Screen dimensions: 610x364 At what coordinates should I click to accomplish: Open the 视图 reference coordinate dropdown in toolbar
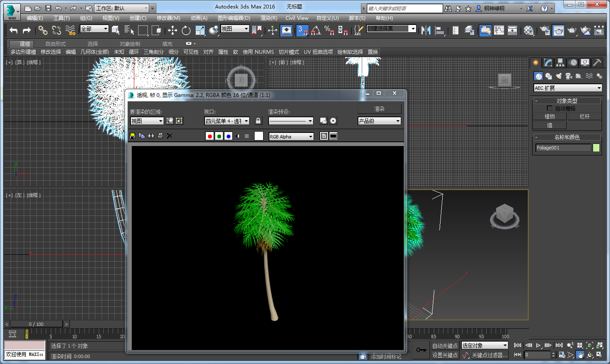coord(235,29)
